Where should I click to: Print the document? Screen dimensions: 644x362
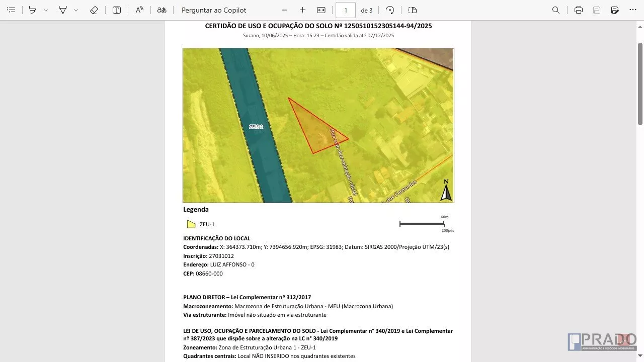pos(579,10)
